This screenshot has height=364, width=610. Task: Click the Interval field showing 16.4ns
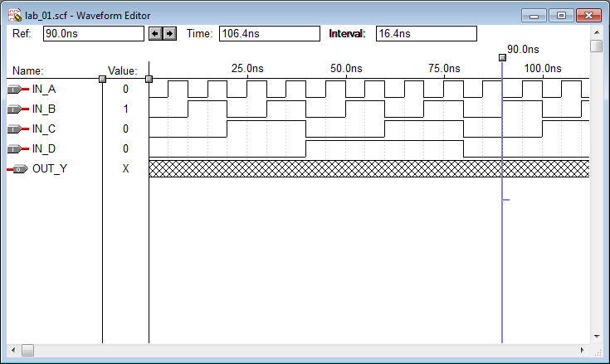click(x=427, y=34)
